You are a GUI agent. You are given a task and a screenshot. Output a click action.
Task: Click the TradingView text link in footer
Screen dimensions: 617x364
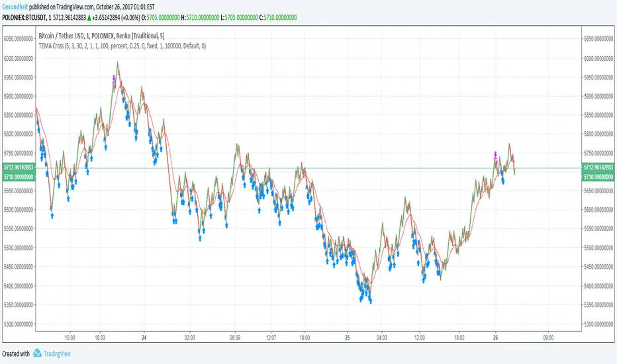[58, 354]
